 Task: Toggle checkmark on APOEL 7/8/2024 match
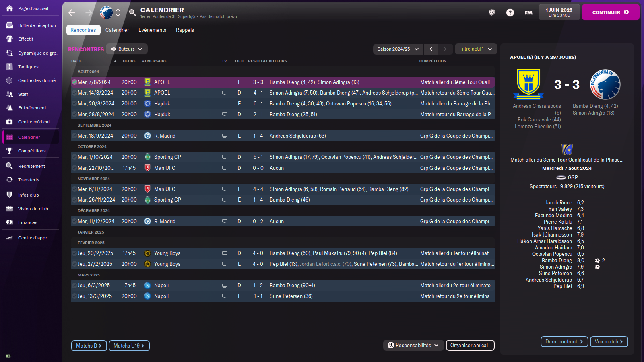[74, 82]
